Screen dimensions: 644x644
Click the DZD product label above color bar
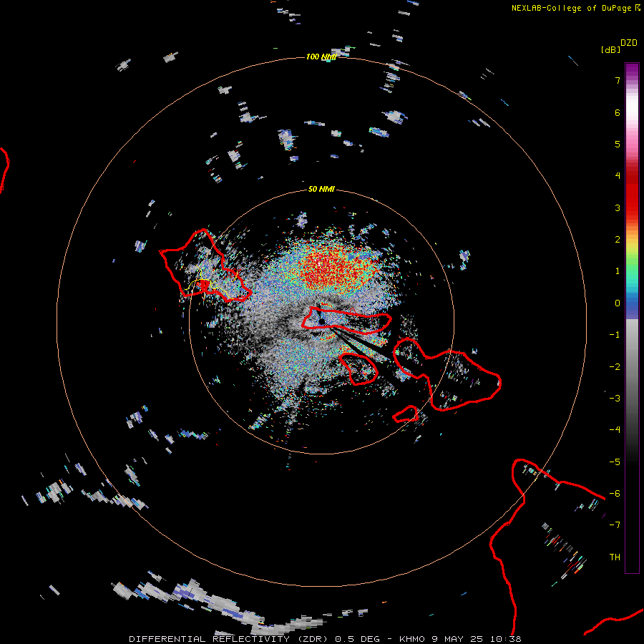coord(629,43)
